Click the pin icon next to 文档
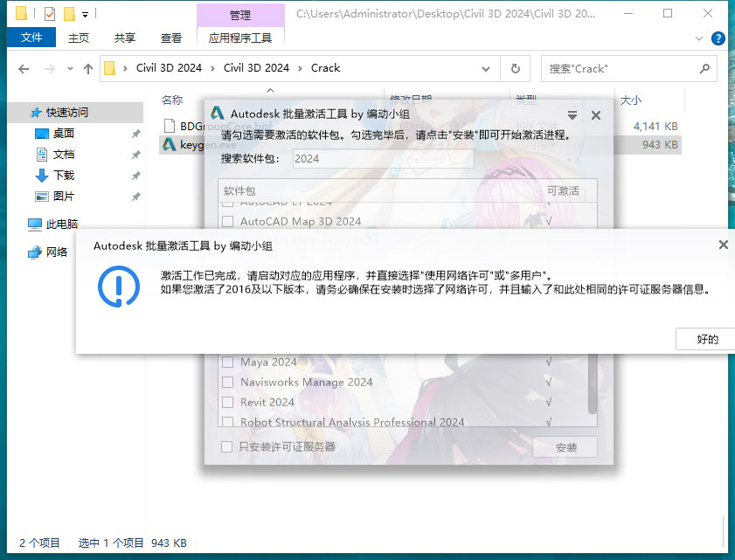The height and width of the screenshot is (560, 735). [x=136, y=155]
